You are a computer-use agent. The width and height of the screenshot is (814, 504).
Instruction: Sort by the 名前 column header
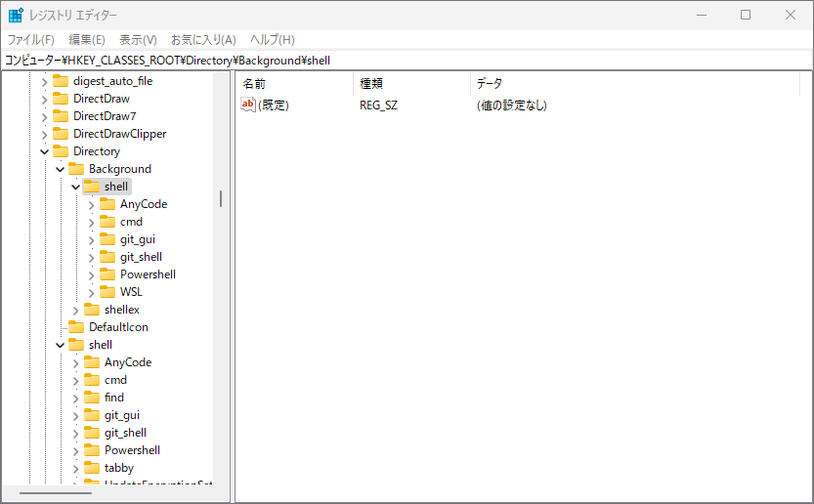(295, 84)
